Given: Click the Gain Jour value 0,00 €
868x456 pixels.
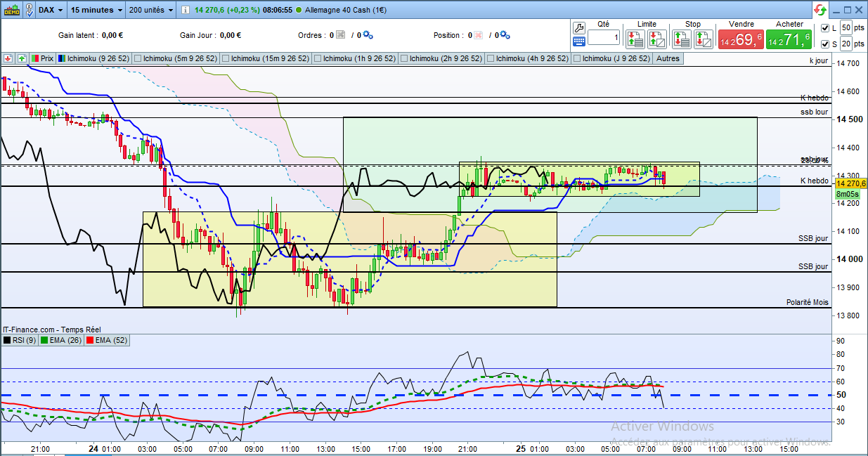Looking at the screenshot, I should (x=230, y=35).
